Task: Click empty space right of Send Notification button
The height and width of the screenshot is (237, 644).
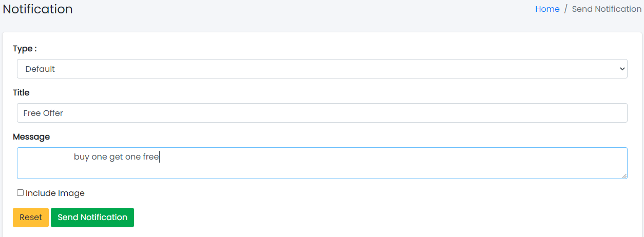Action: (x=359, y=218)
